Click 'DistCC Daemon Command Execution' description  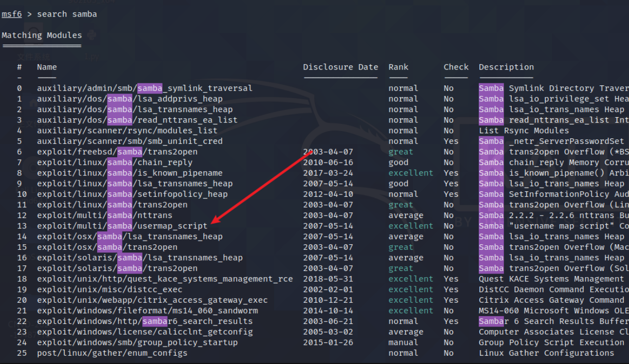click(x=553, y=289)
